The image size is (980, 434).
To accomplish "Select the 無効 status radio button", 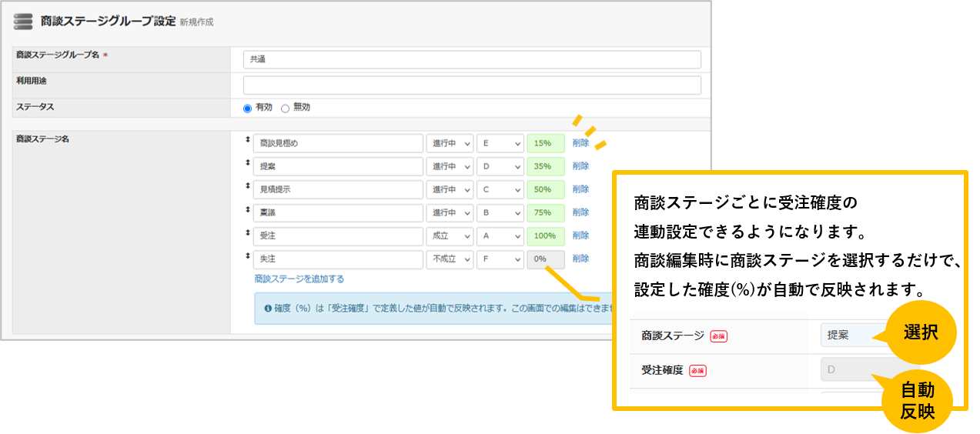I will 285,108.
